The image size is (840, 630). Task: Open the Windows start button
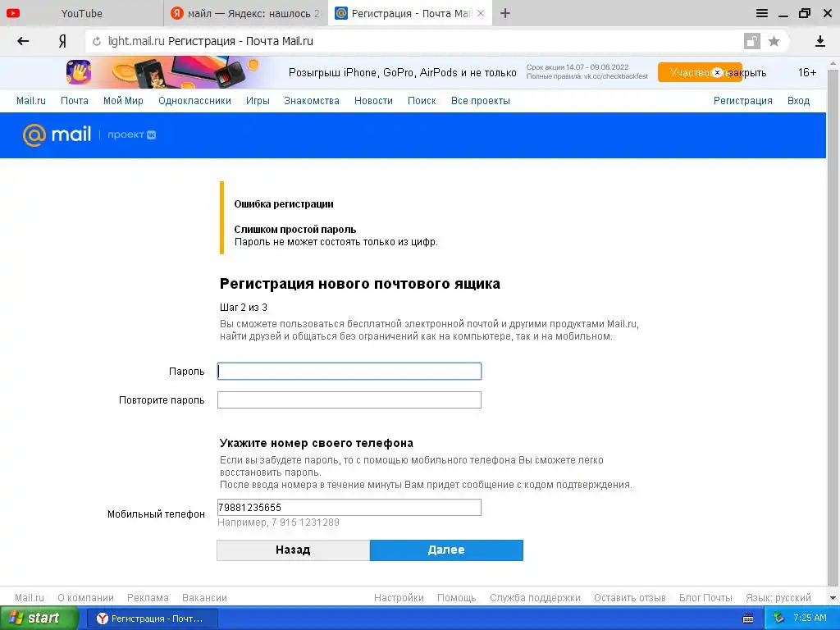39,619
